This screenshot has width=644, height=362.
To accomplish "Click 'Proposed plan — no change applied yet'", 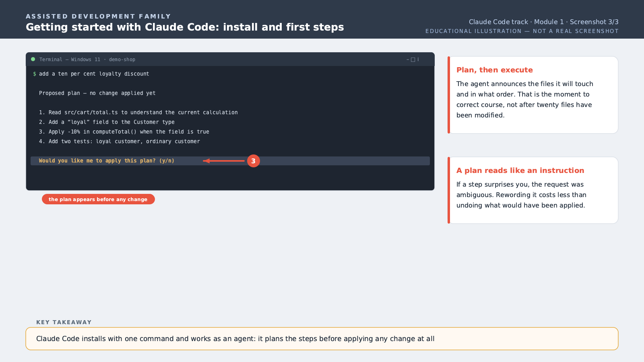I will tap(97, 93).
